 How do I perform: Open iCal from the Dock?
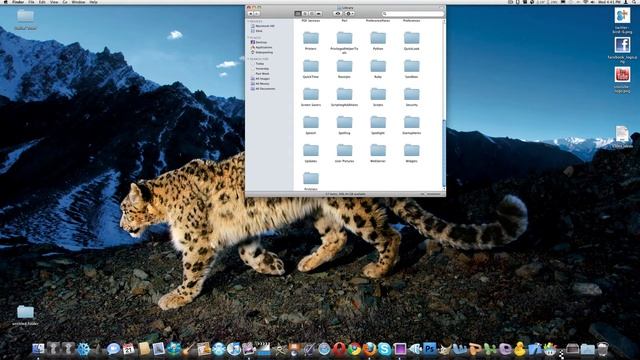128,349
